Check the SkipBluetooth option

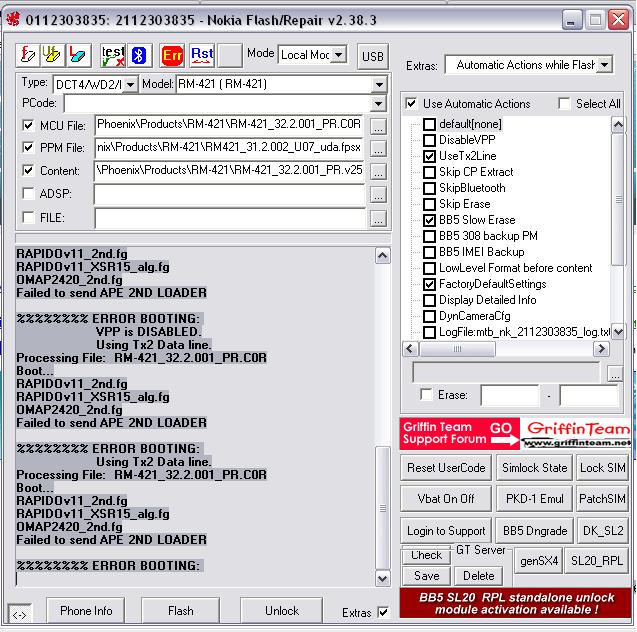click(x=429, y=188)
